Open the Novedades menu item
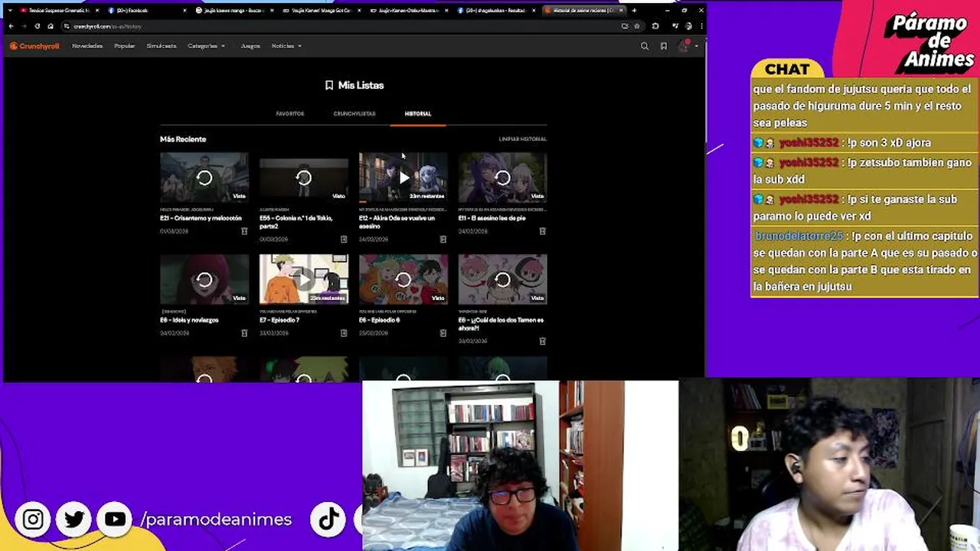The height and width of the screenshot is (551, 980). tap(87, 46)
